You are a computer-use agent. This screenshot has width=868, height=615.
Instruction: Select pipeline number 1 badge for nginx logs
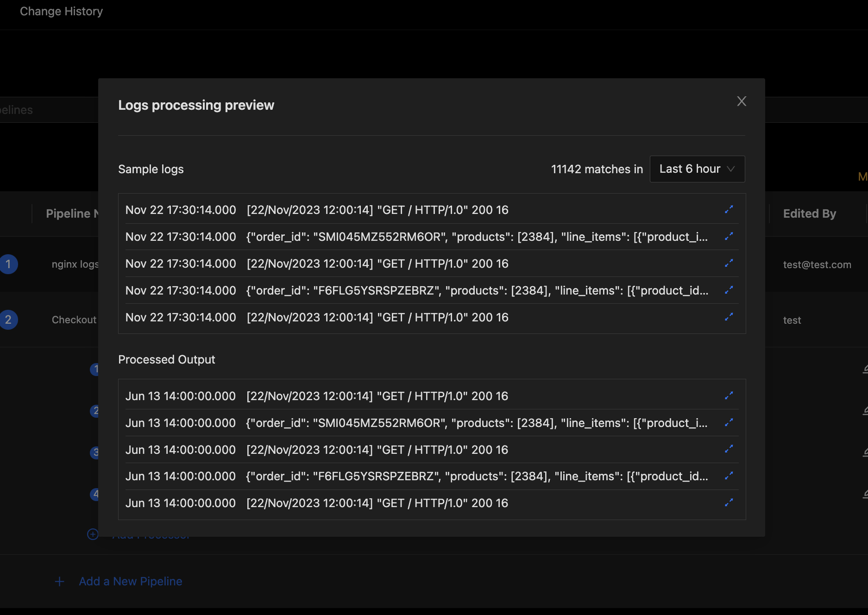[8, 264]
